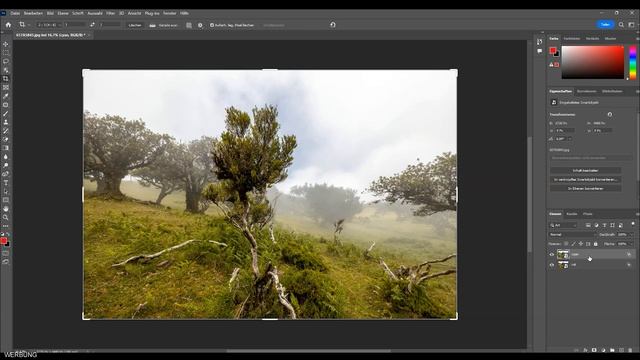Image resolution: width=640 pixels, height=360 pixels.
Task: Add a layer style (fx) in the Layers panel
Action: click(585, 350)
